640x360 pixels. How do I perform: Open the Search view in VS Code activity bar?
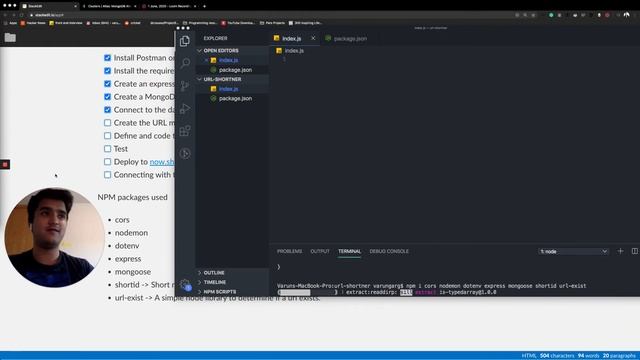185,63
